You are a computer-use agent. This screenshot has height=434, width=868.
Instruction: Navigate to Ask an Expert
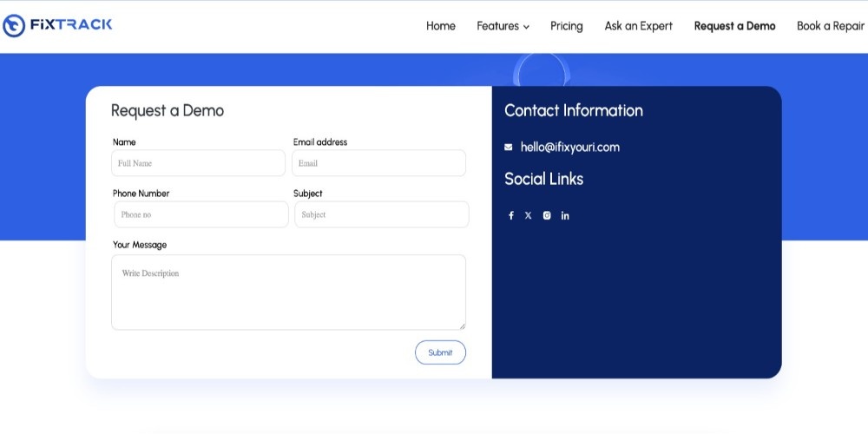tap(639, 26)
